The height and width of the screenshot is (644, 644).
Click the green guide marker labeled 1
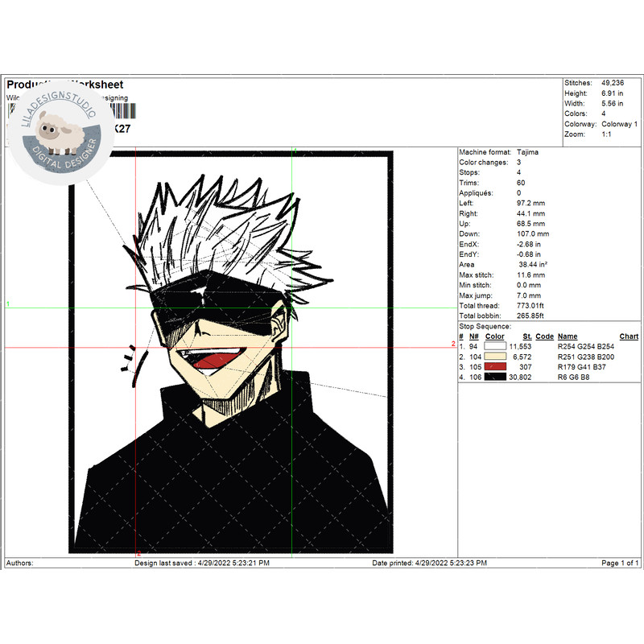point(10,304)
